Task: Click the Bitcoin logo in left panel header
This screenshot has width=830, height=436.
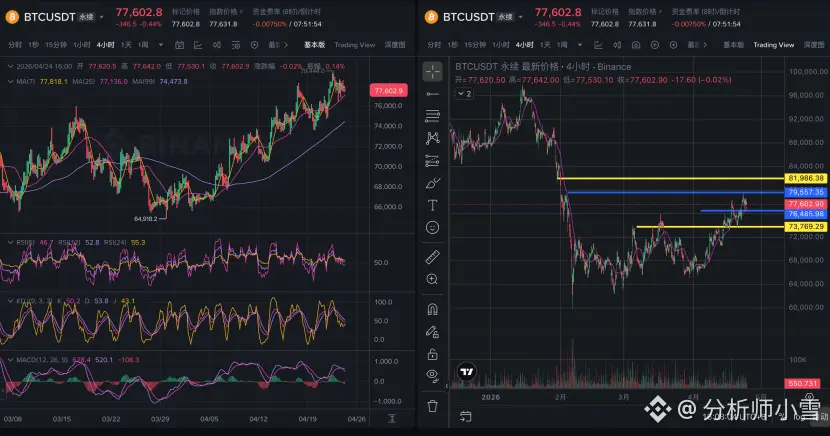Action: click(12, 17)
